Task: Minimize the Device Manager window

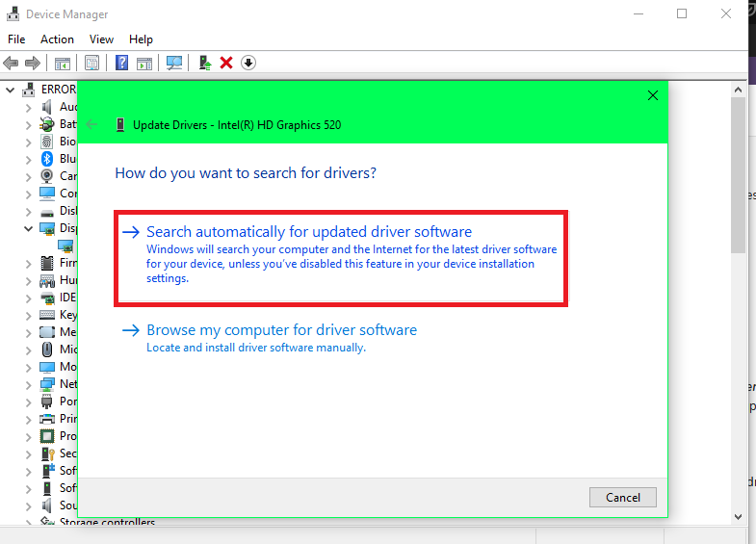Action: [x=639, y=13]
